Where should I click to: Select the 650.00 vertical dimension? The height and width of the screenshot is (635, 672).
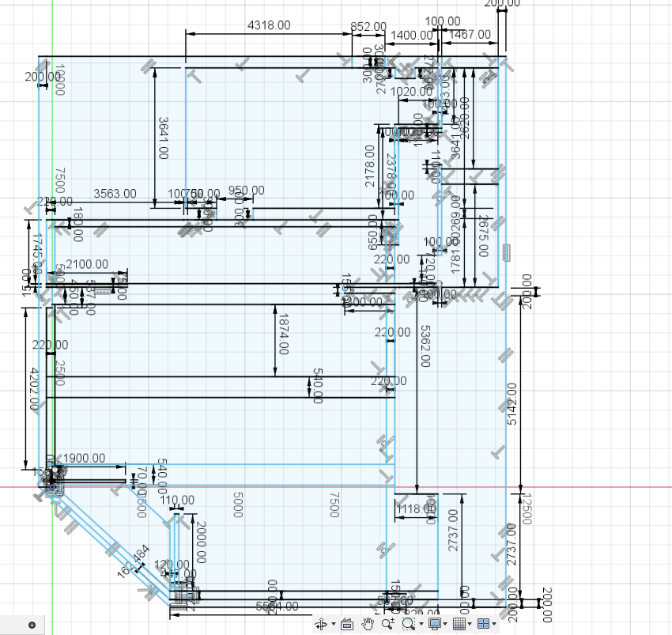point(373,232)
